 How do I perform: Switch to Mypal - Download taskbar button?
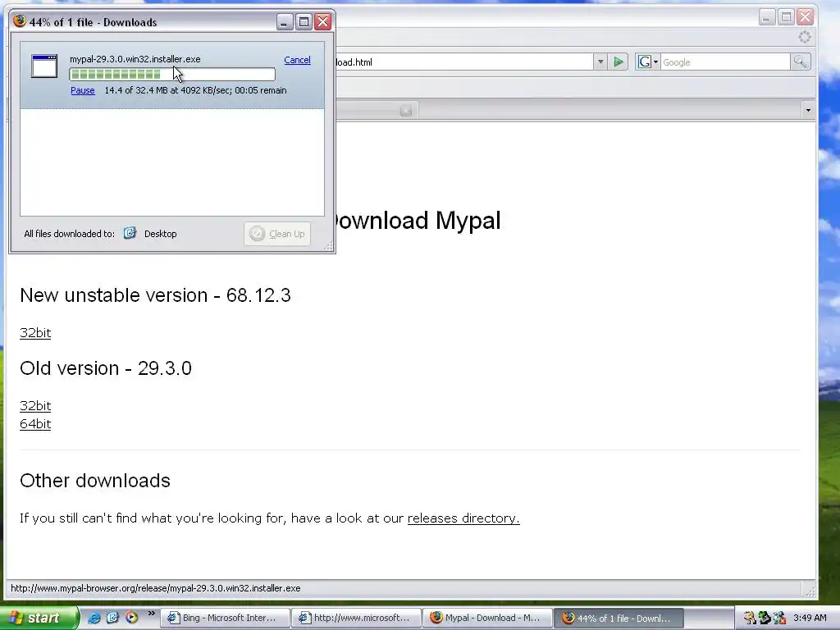click(x=487, y=618)
